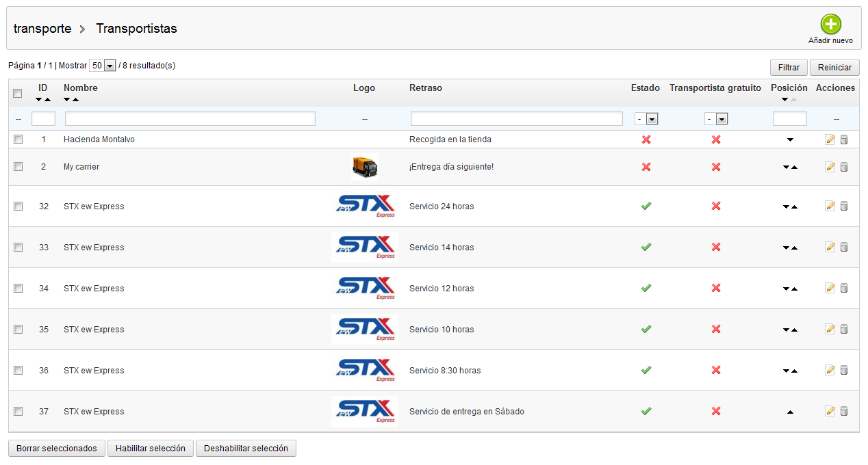
Task: Toggle Estado red cross for My carrier
Action: [x=646, y=167]
